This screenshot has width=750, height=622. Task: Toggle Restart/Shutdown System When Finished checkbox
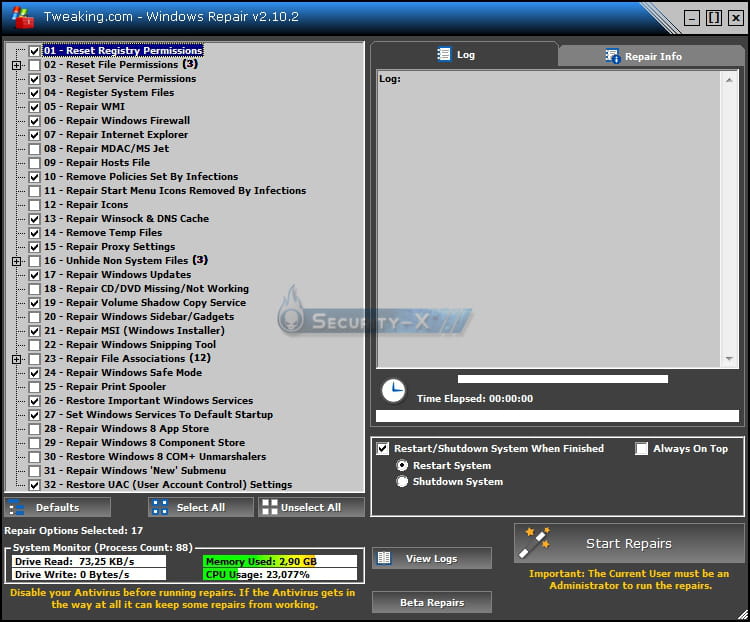click(383, 448)
